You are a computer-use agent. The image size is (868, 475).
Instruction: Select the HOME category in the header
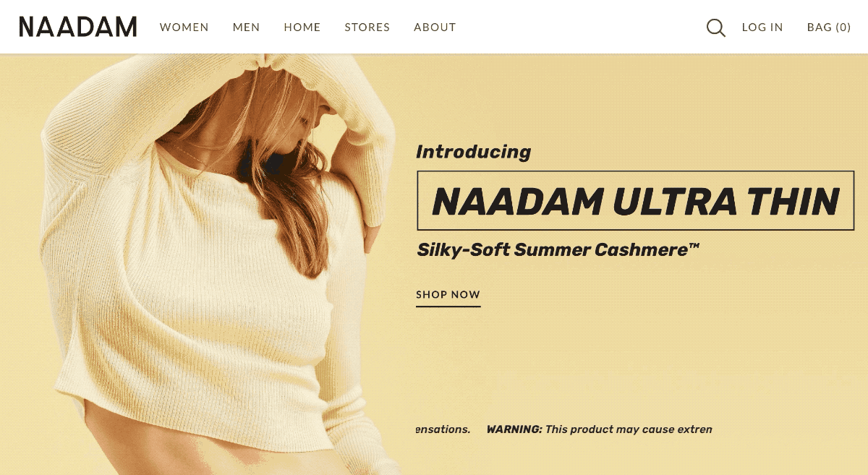(x=302, y=27)
